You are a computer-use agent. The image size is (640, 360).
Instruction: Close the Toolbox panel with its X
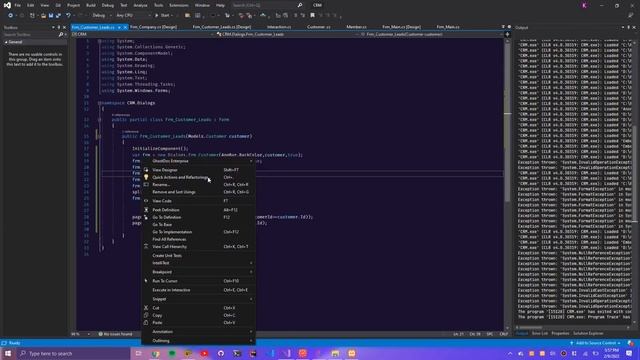[x=64, y=27]
